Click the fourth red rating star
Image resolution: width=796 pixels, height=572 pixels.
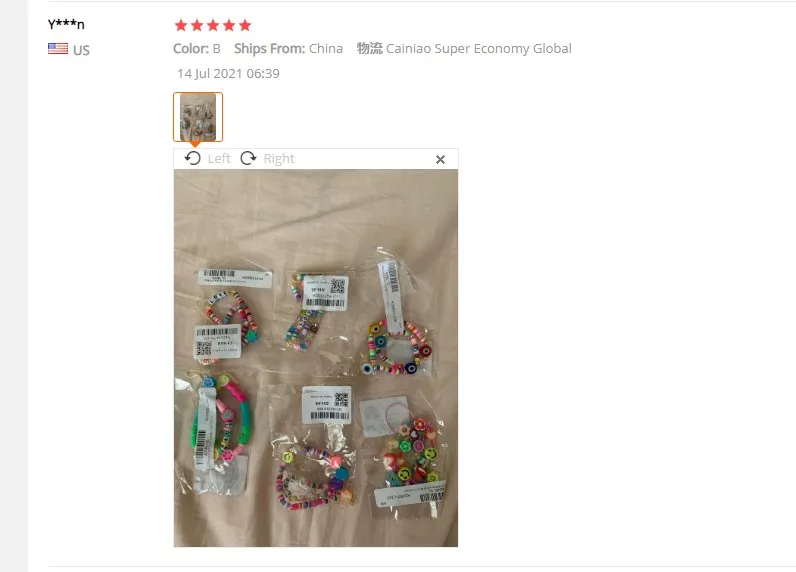click(x=229, y=25)
